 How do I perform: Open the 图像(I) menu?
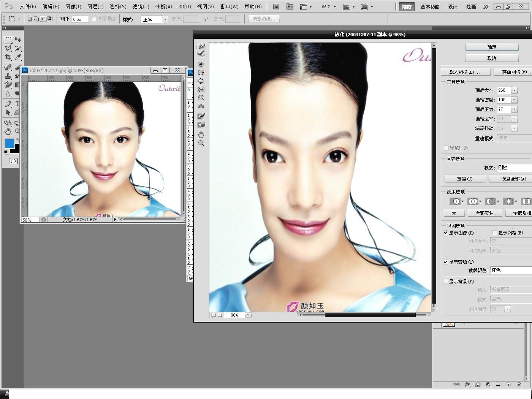tap(73, 6)
